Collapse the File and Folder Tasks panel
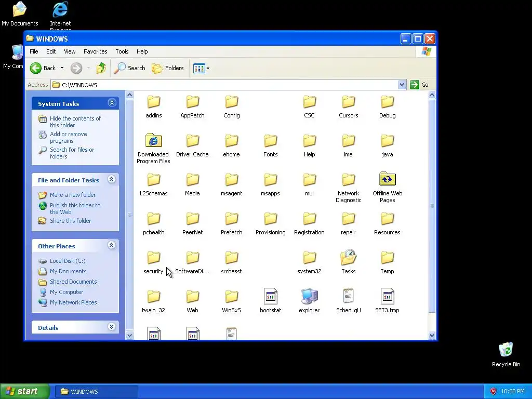The image size is (532, 399). (x=112, y=179)
